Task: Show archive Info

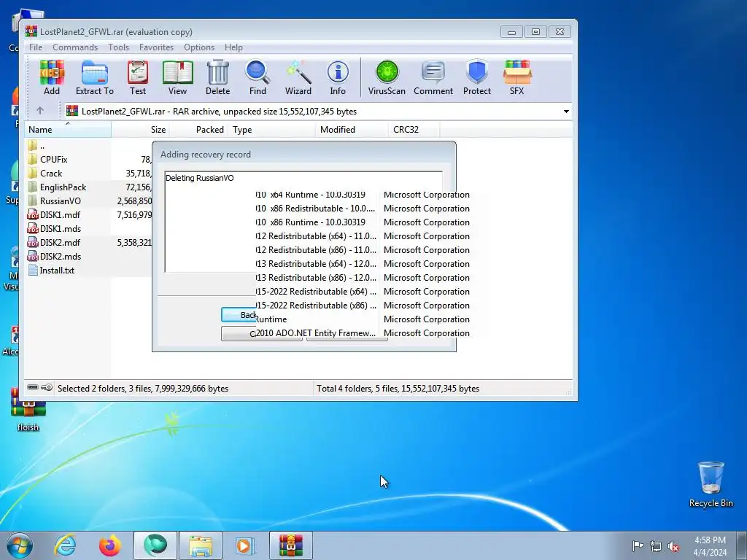Action: pyautogui.click(x=338, y=77)
